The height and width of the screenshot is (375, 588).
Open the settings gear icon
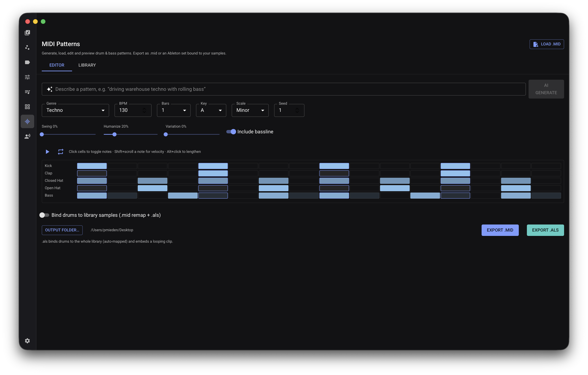(27, 341)
